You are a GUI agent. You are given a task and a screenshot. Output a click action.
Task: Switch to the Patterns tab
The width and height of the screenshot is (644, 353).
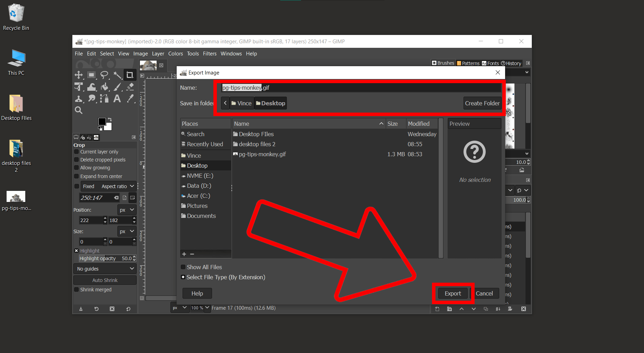[x=468, y=63]
